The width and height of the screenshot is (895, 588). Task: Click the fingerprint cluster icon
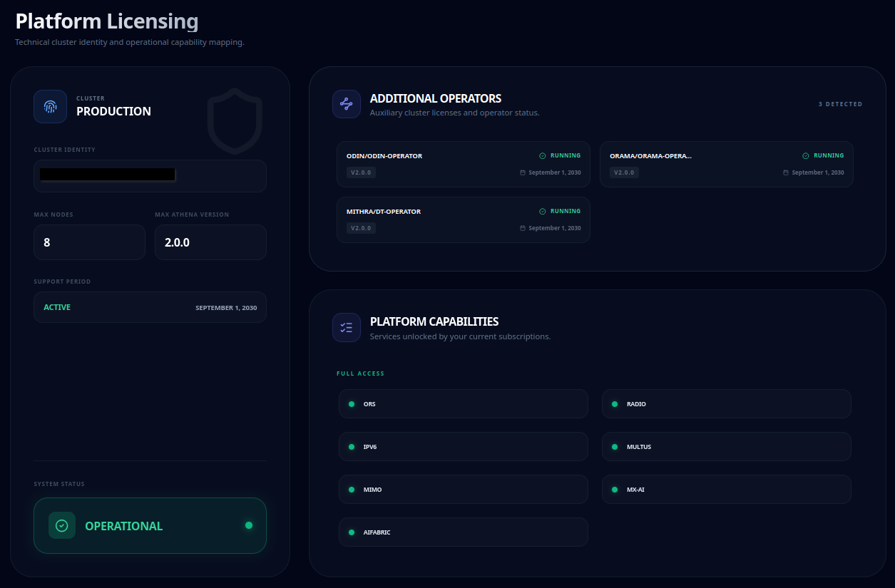(x=50, y=106)
